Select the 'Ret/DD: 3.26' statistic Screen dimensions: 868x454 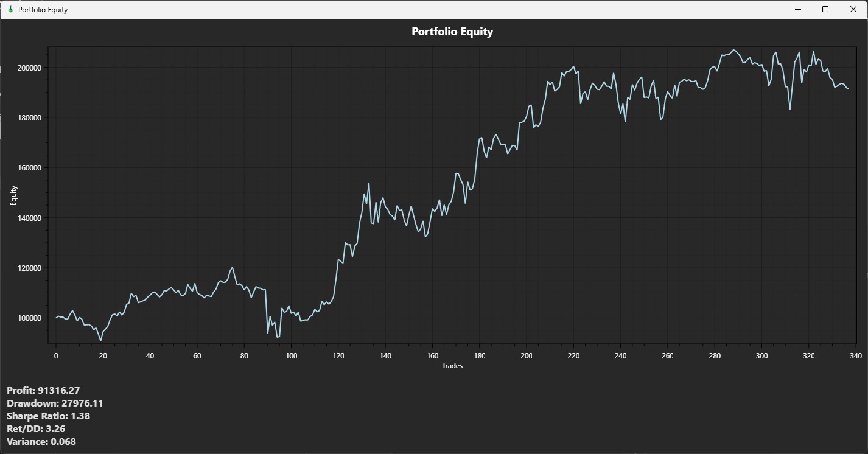point(36,429)
